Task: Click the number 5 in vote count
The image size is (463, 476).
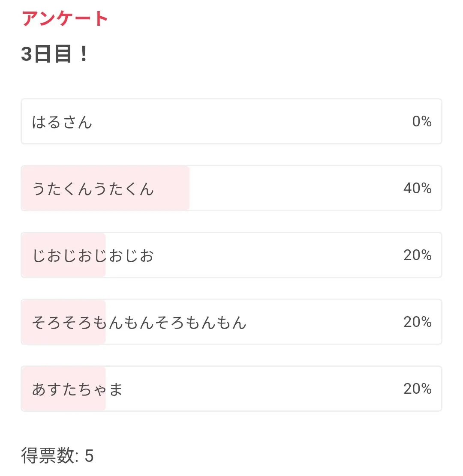Action: [x=89, y=456]
